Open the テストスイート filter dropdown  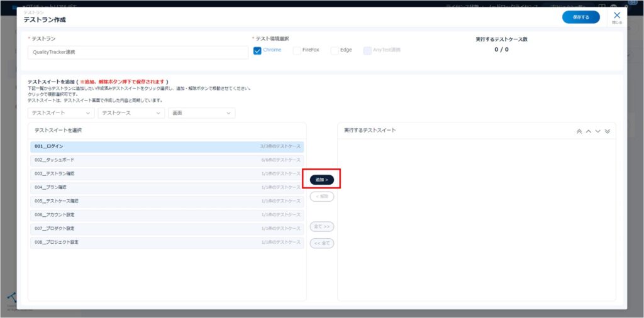click(61, 113)
